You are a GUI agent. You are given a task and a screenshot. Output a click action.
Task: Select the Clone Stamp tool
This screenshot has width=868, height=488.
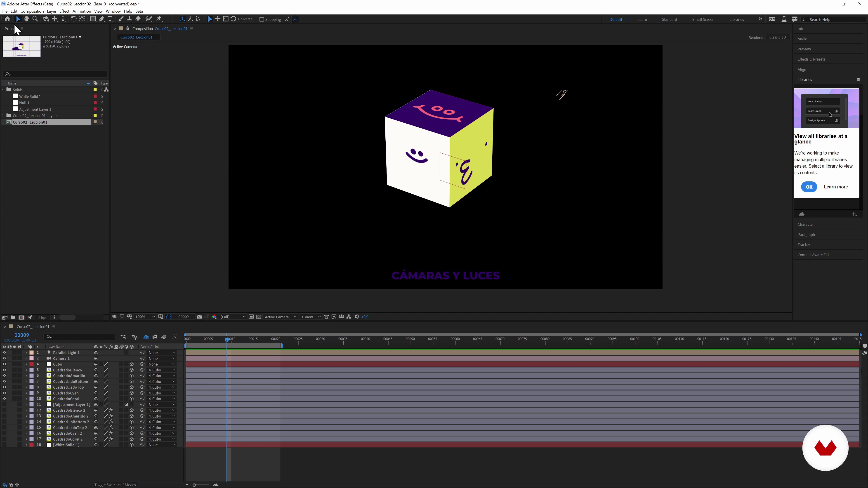click(129, 19)
